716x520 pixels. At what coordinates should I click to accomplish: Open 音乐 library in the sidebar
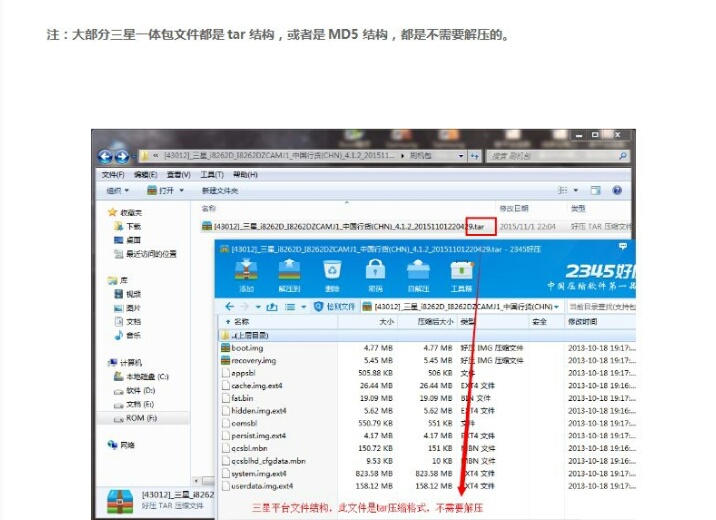pyautogui.click(x=127, y=335)
